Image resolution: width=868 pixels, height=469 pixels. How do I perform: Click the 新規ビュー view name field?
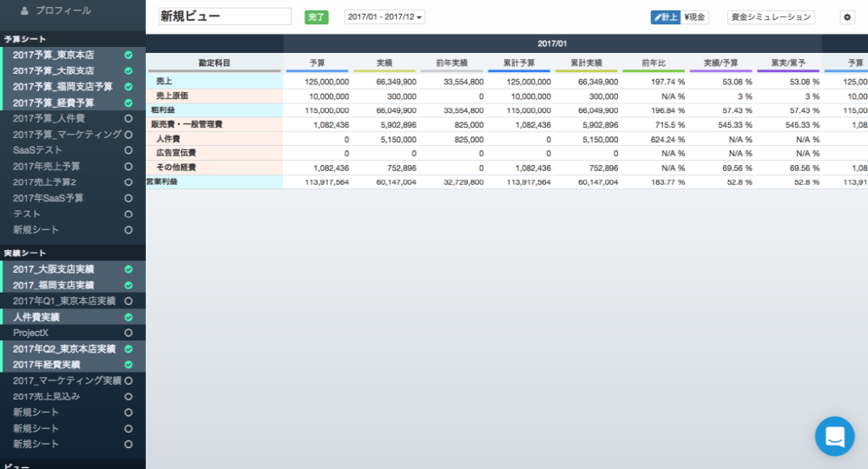tap(225, 17)
